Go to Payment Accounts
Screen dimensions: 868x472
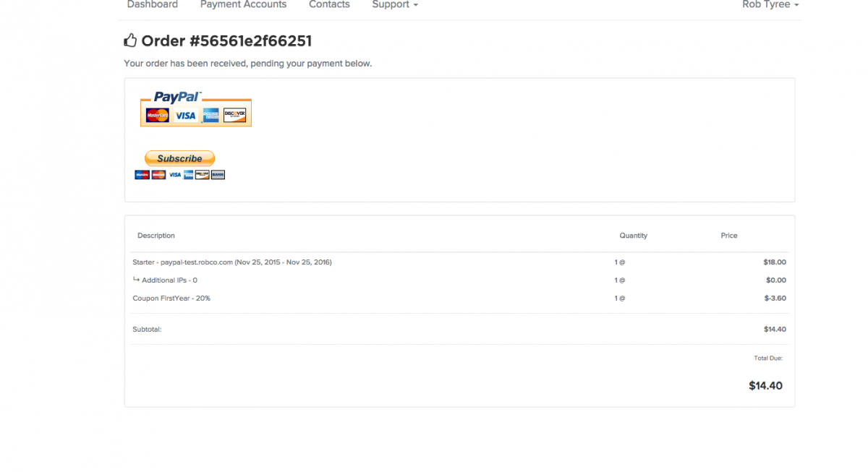(x=243, y=4)
